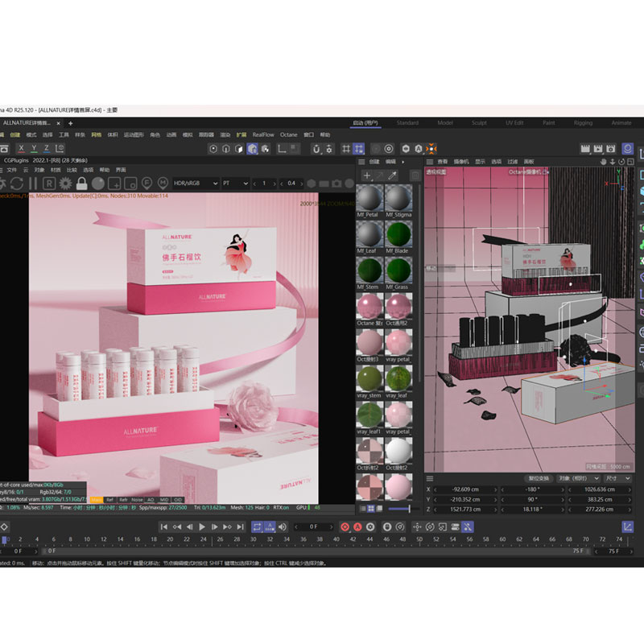The height and width of the screenshot is (644, 644).
Task: Play the animation forward
Action: 202,527
